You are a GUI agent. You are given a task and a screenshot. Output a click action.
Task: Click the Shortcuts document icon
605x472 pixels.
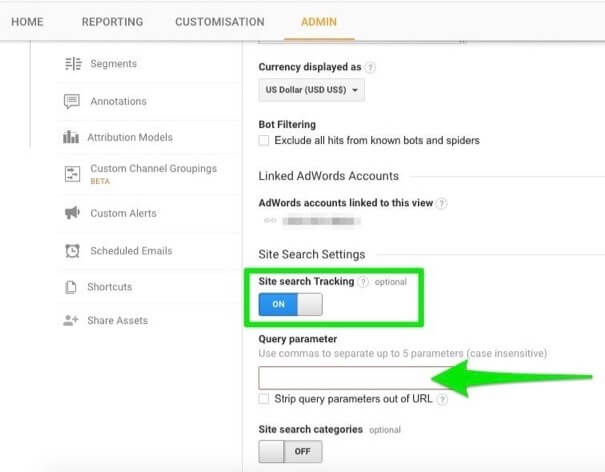click(72, 287)
